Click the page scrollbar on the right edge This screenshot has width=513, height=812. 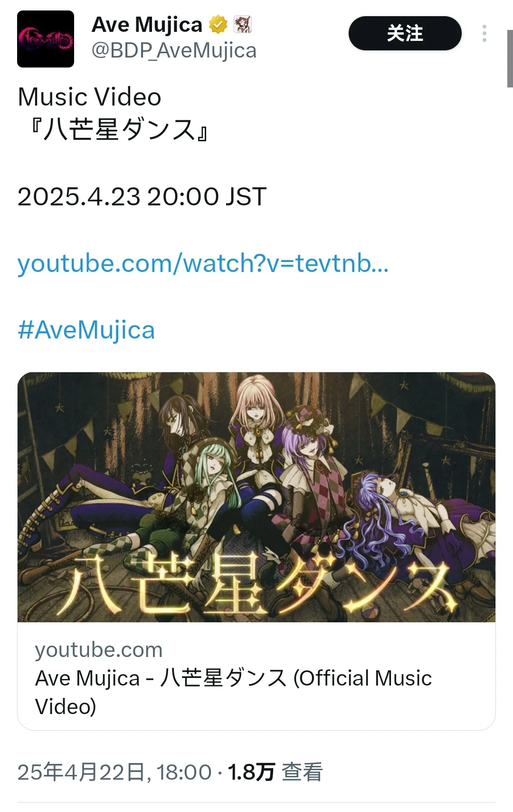click(x=510, y=58)
